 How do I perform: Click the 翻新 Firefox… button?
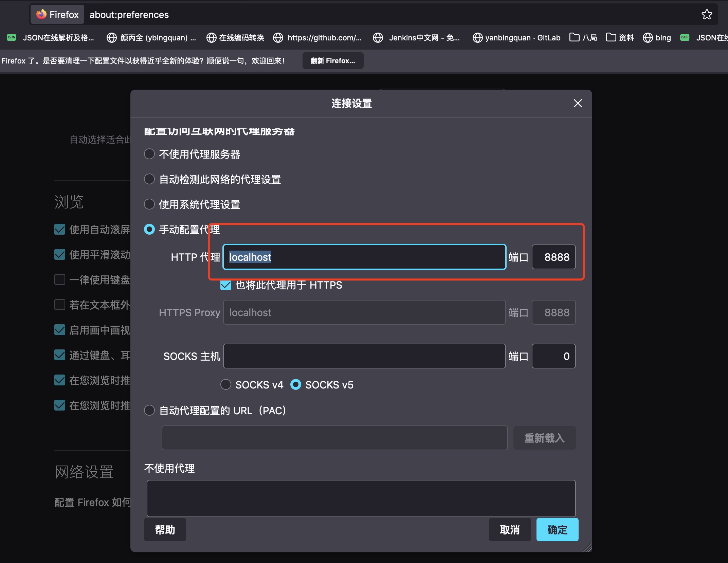click(333, 61)
